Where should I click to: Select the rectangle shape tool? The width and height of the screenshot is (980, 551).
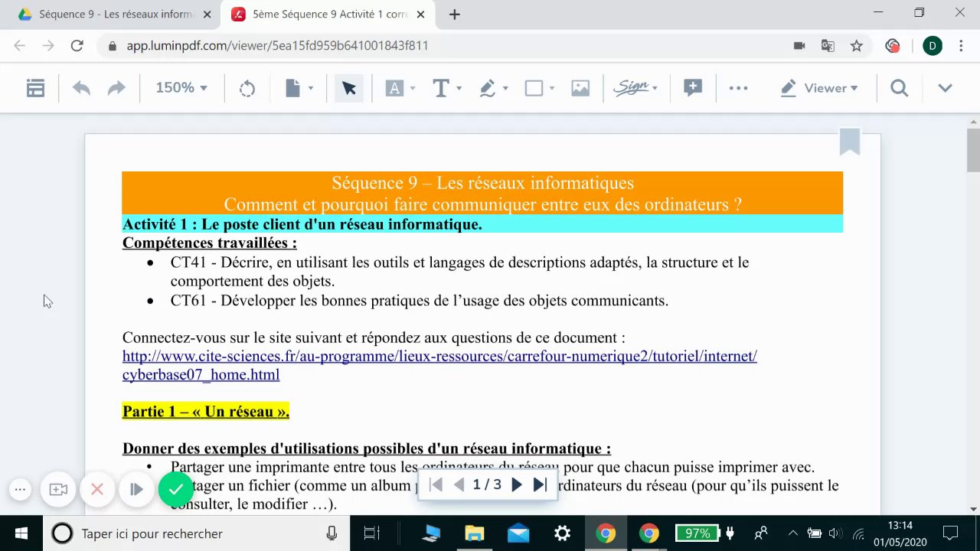(x=534, y=88)
